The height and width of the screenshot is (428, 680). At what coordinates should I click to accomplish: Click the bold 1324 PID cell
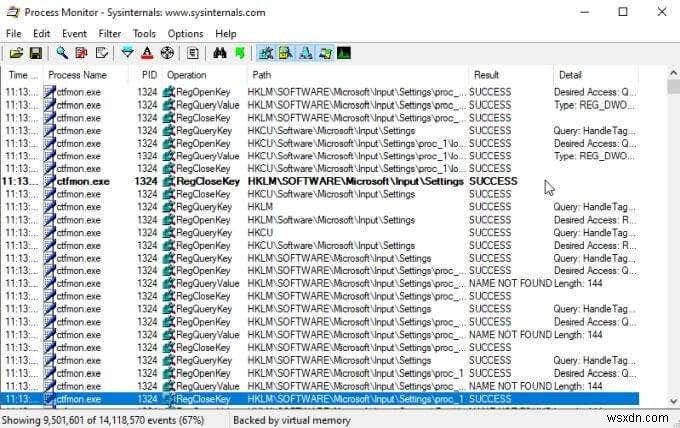point(146,181)
